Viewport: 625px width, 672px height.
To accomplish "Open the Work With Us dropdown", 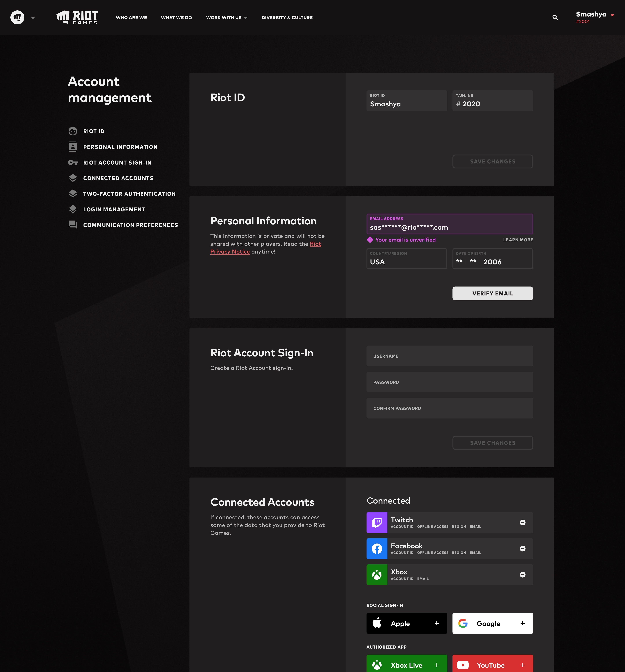I will tap(226, 18).
